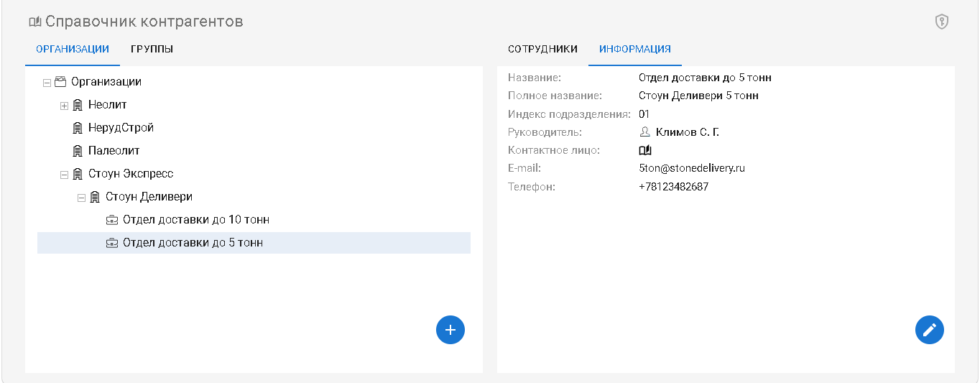980x383 pixels.
Task: Click the building icon next to Стоун Экспресс
Action: pos(78,174)
